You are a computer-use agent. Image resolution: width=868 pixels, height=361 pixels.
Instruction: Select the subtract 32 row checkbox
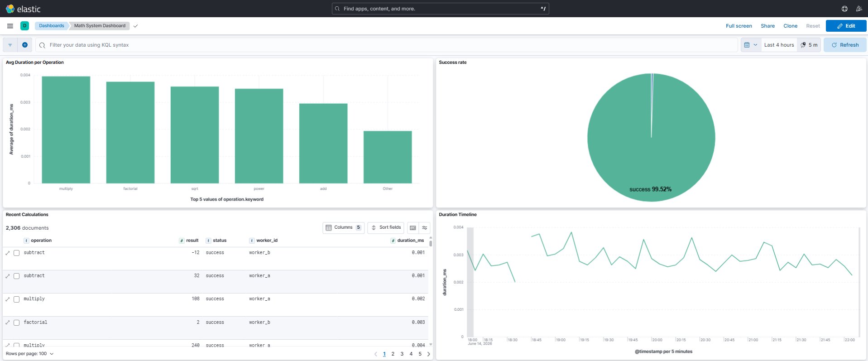[17, 276]
